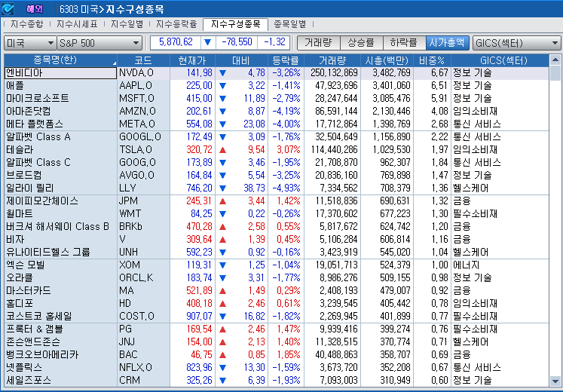The image size is (563, 392).
Task: Open the 종목일별 tab
Action: click(291, 24)
